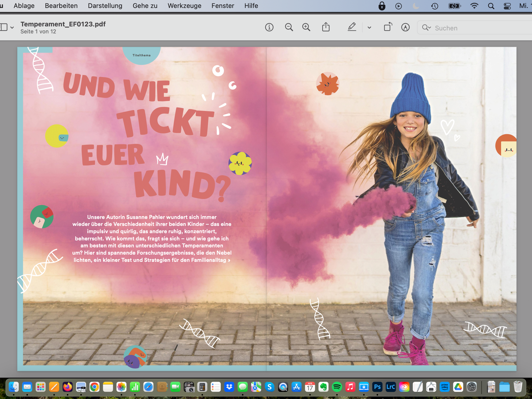Zoom in using the magnifier plus icon
This screenshot has height=399, width=532.
[x=306, y=27]
